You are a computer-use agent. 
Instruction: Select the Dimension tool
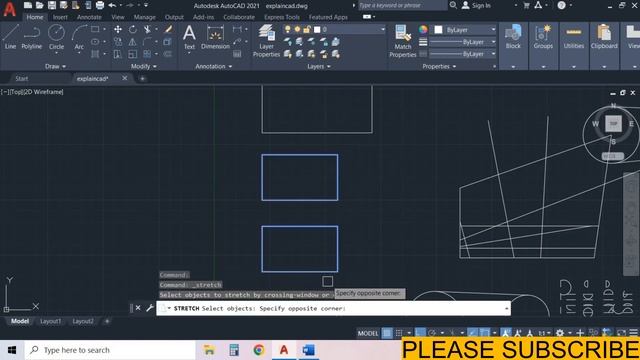coord(215,37)
